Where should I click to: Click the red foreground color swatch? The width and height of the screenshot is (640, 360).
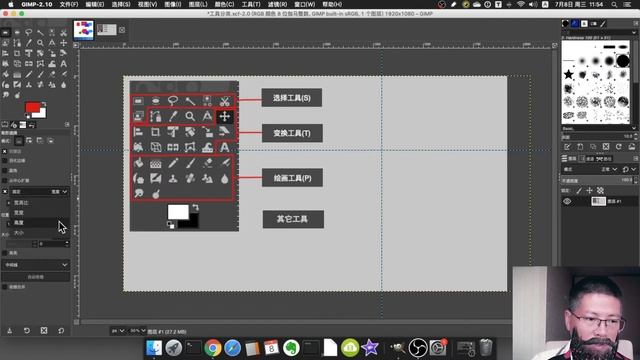[x=32, y=107]
